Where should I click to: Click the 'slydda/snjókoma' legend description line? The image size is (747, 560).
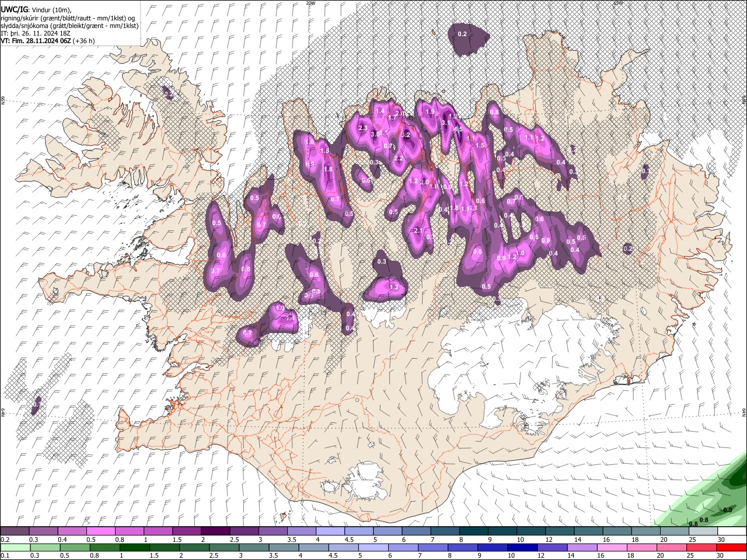coord(69,26)
